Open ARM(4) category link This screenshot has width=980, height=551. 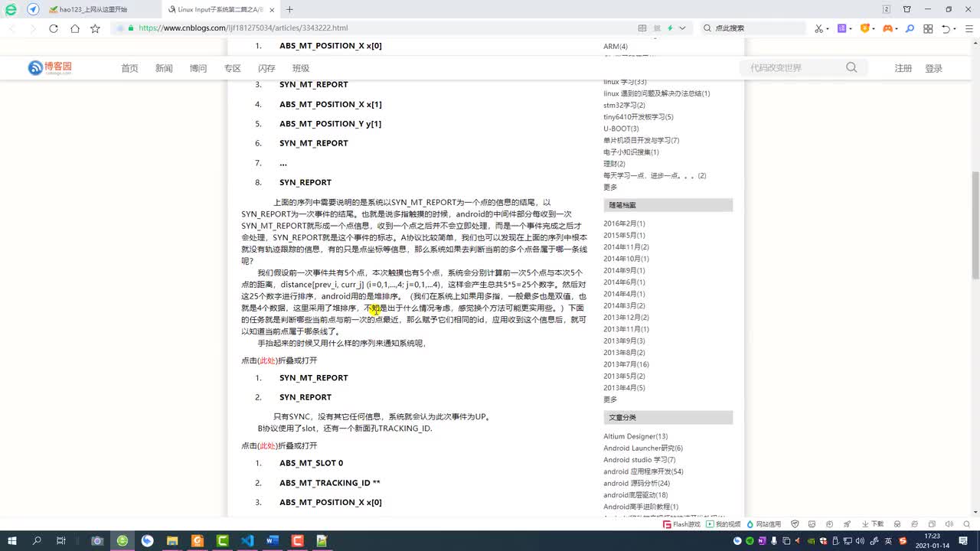pyautogui.click(x=616, y=47)
